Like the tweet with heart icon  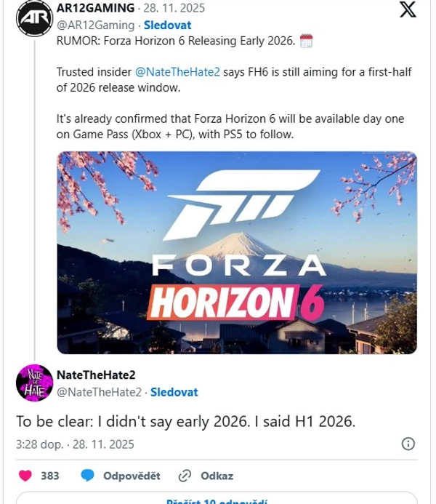25,476
